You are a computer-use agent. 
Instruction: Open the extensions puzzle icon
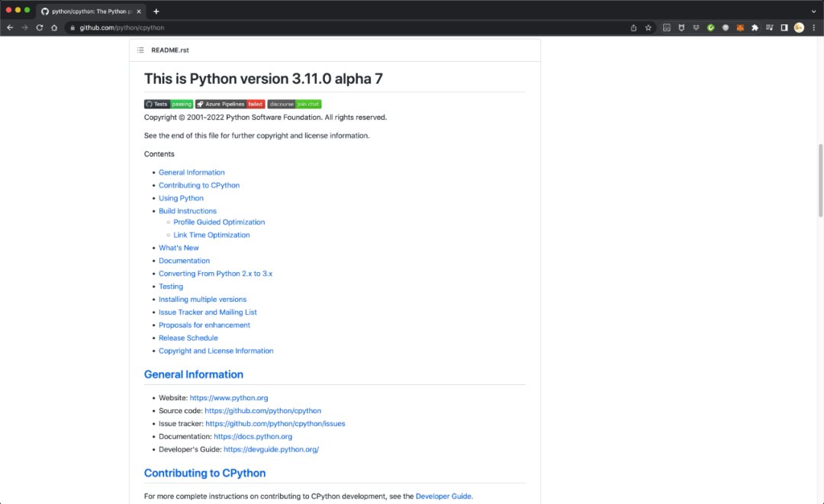[755, 27]
